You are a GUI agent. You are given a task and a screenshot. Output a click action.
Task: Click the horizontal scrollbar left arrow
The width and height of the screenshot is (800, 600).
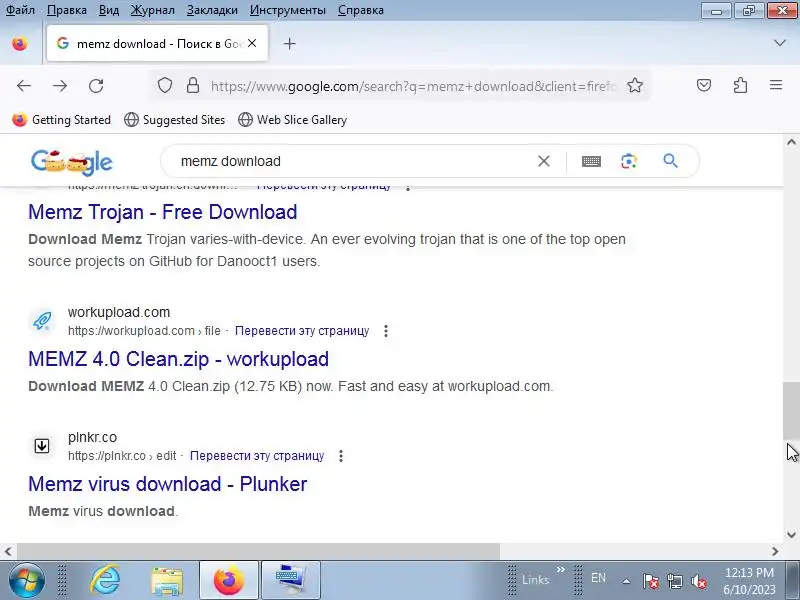point(8,551)
